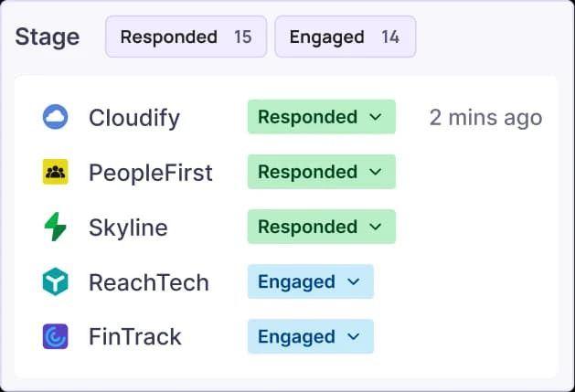Expand FinTrack's Engaged stage dropdown
The width and height of the screenshot is (575, 392).
(x=310, y=336)
